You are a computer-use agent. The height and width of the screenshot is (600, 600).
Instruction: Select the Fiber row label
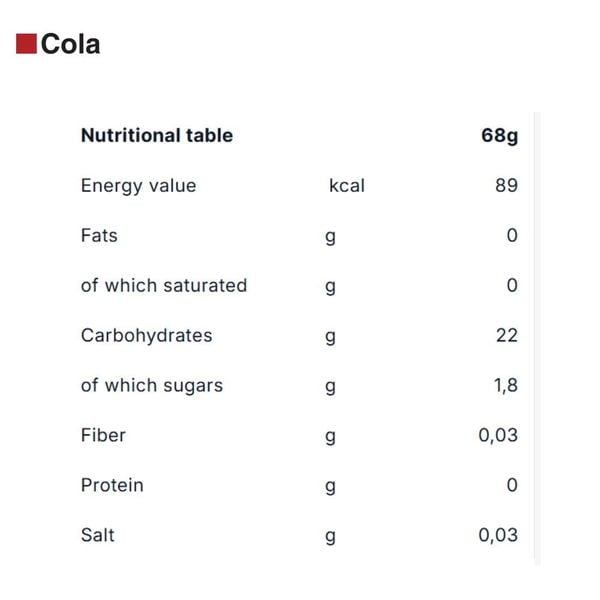point(103,435)
